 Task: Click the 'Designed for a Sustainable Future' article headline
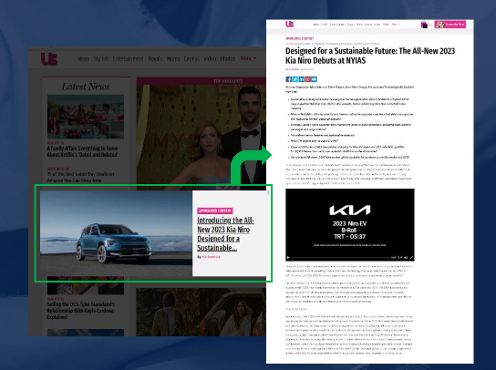point(370,56)
